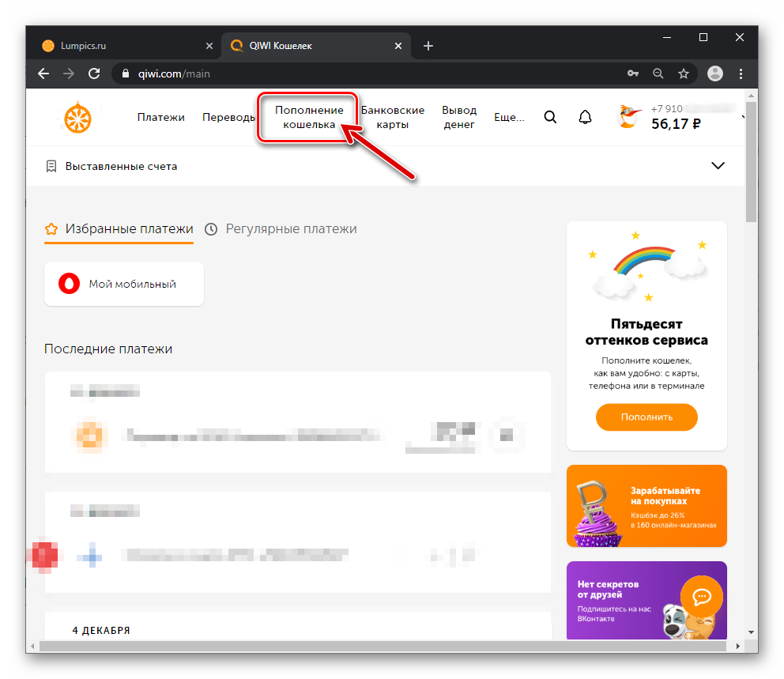The width and height of the screenshot is (784, 679).
Task: Click the clock icon beside Регулярные платежи
Action: pos(211,229)
